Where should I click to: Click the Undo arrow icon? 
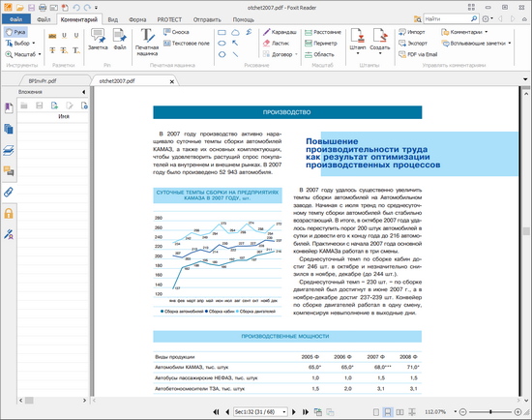click(76, 7)
